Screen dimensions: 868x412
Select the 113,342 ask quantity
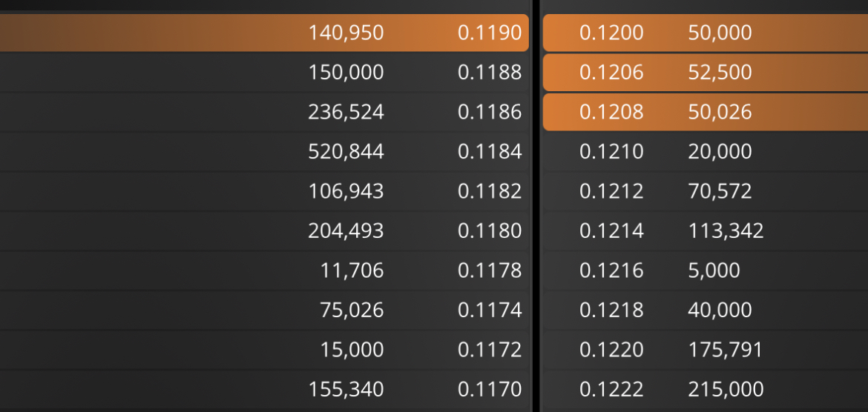pyautogui.click(x=726, y=230)
